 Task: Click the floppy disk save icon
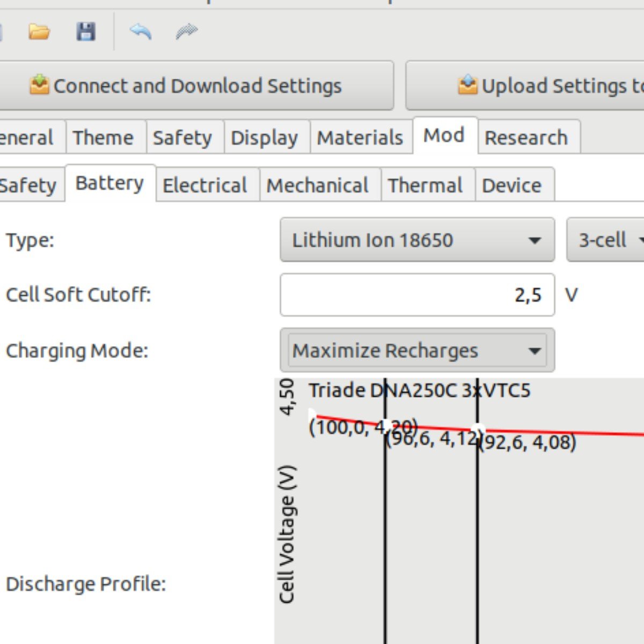86,32
